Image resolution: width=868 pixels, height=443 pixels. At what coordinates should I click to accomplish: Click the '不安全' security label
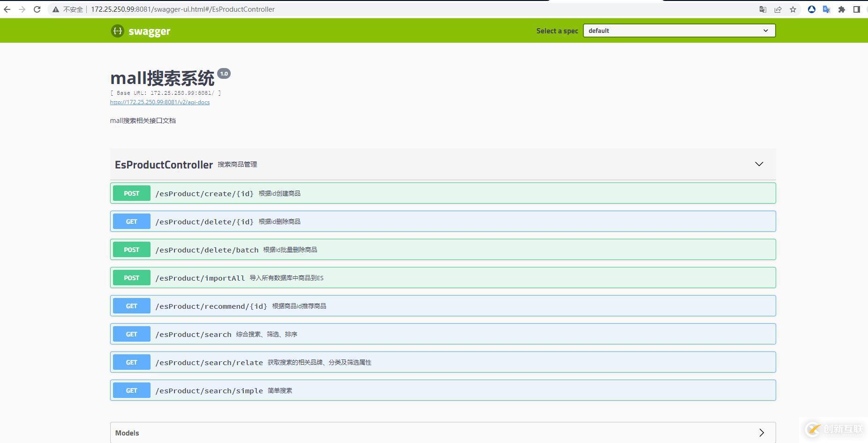pyautogui.click(x=73, y=9)
